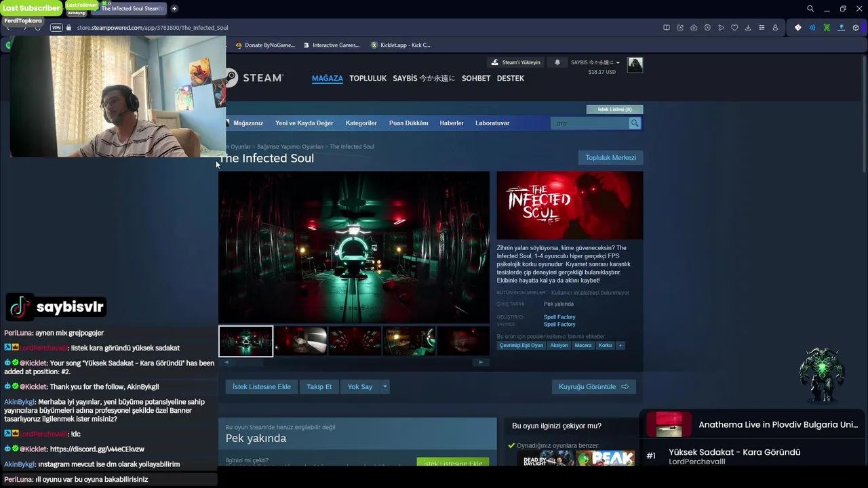Image resolution: width=868 pixels, height=488 pixels.
Task: Open the extensions cube icon
Action: pos(856,28)
